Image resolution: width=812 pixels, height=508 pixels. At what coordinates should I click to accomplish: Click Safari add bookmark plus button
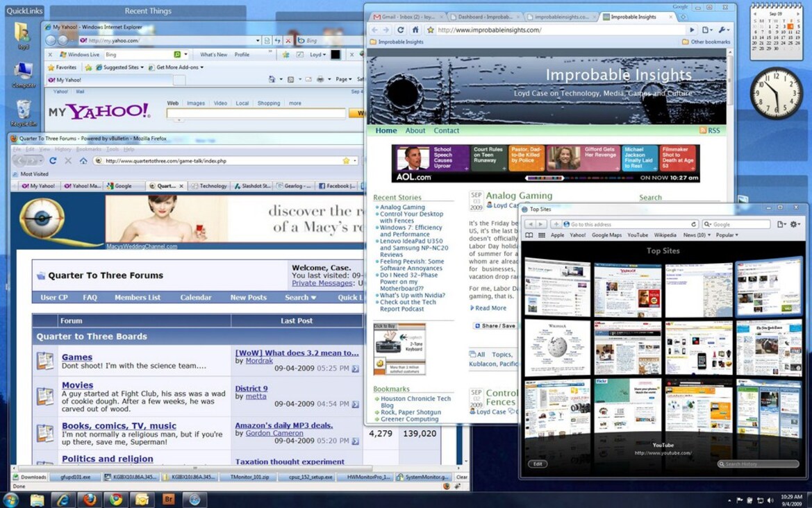tap(555, 225)
